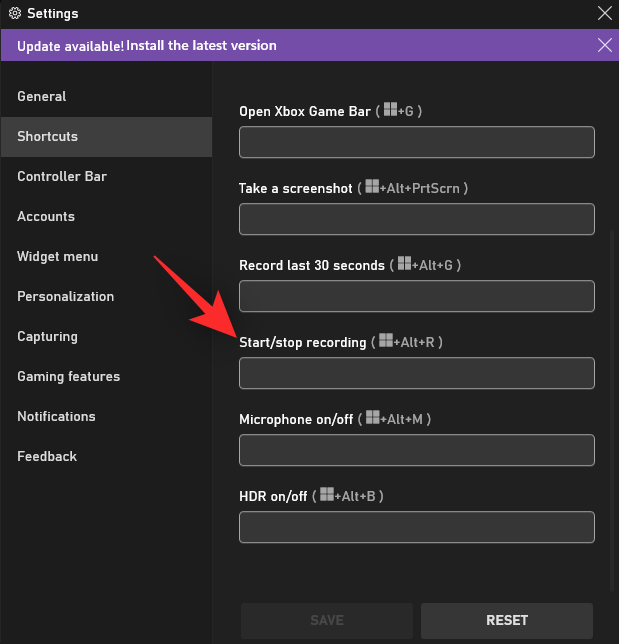The image size is (619, 644).
Task: Click the Microphone on/off shortcut field
Action: pyautogui.click(x=416, y=450)
